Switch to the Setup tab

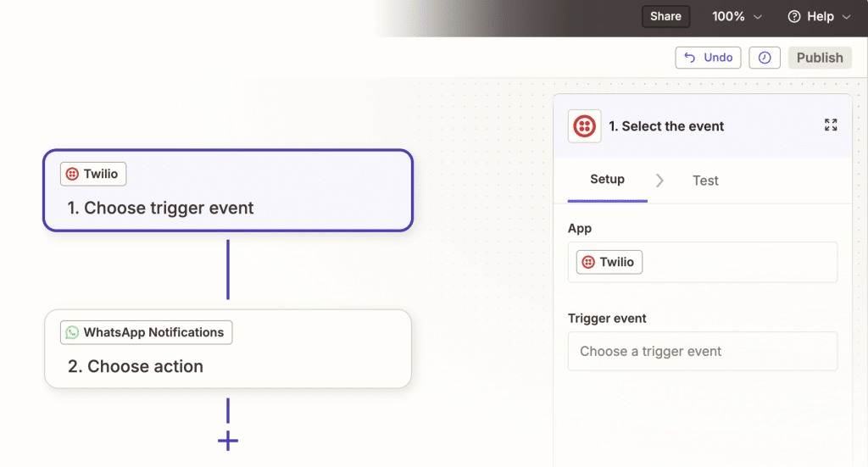(607, 180)
